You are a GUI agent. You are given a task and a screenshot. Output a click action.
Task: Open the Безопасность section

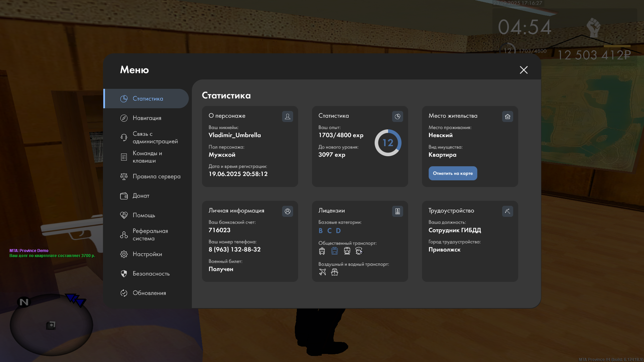[x=151, y=274]
